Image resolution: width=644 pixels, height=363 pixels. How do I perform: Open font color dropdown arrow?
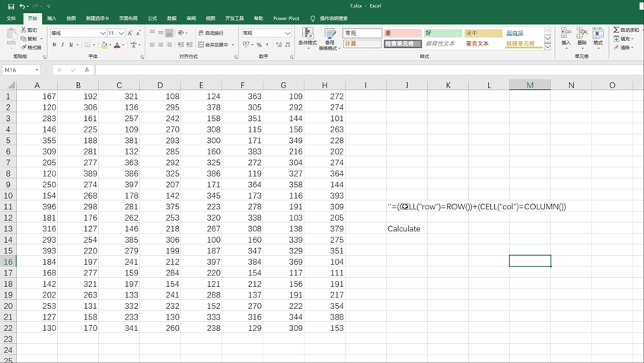click(x=123, y=45)
